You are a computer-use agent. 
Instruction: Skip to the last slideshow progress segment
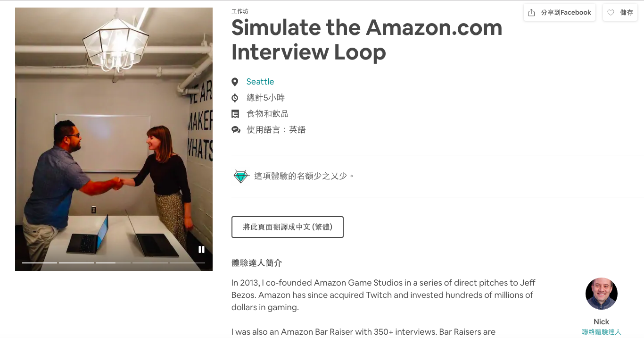[187, 262]
